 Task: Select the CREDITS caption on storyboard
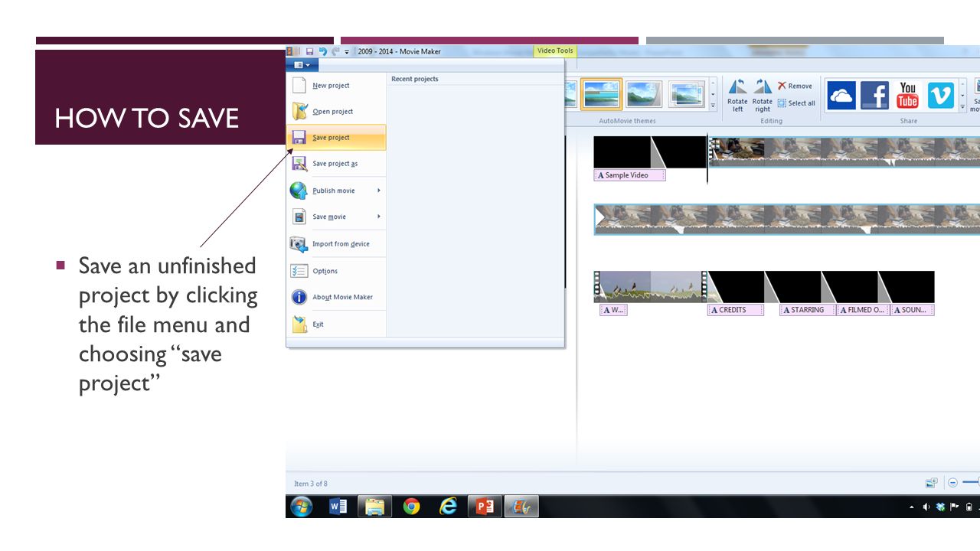click(737, 310)
